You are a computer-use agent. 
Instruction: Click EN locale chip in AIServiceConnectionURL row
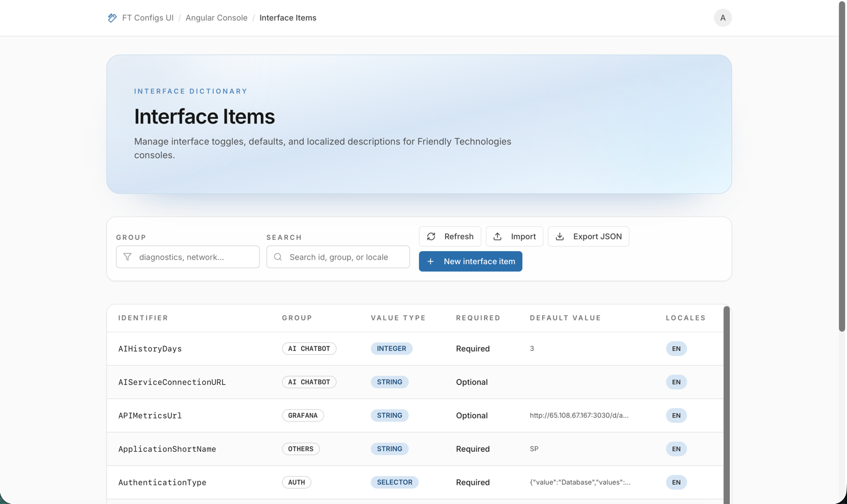(676, 382)
